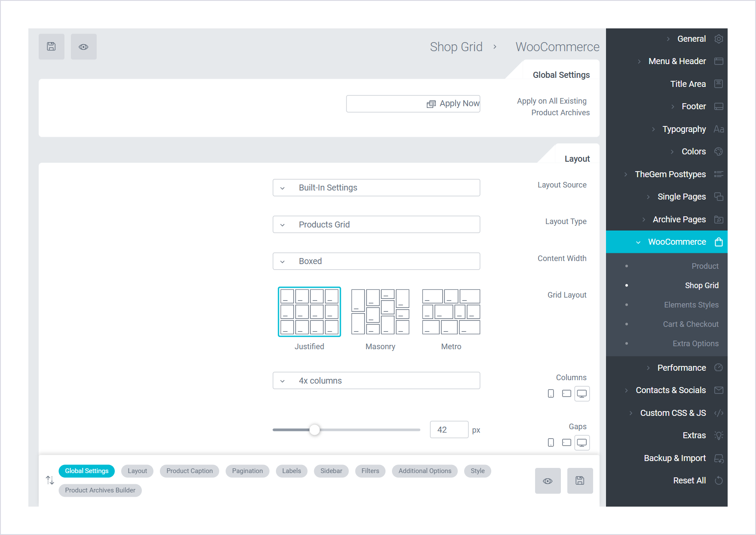756x535 pixels.
Task: Click the Gaps value input showing 42
Action: coord(449,430)
